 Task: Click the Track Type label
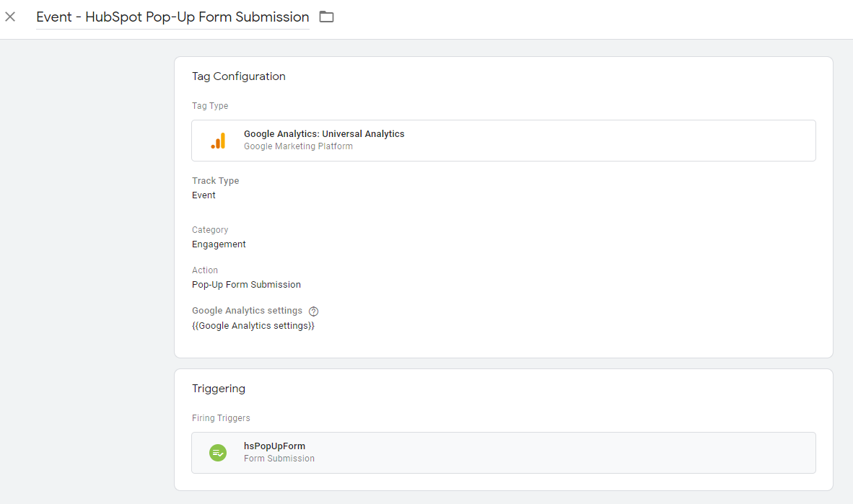215,181
